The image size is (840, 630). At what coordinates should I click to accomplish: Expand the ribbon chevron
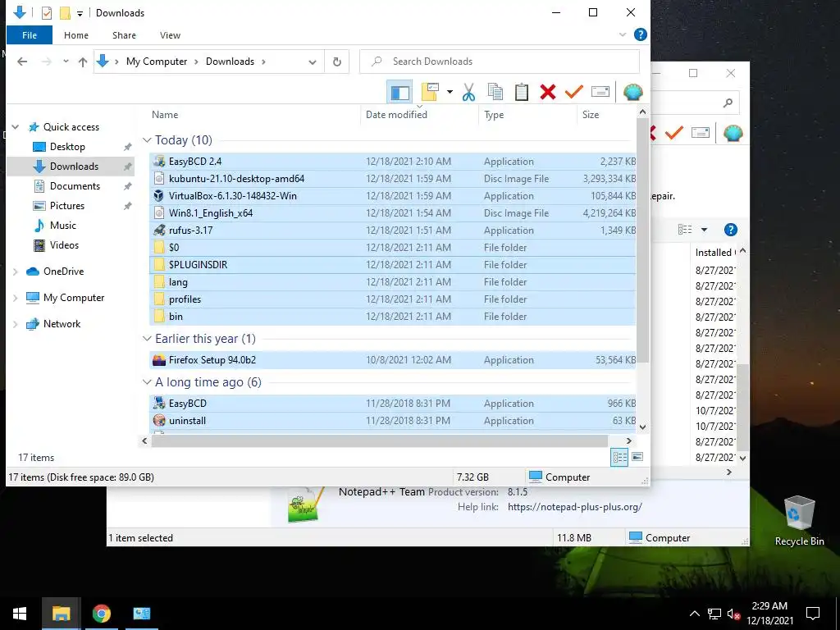click(x=623, y=34)
